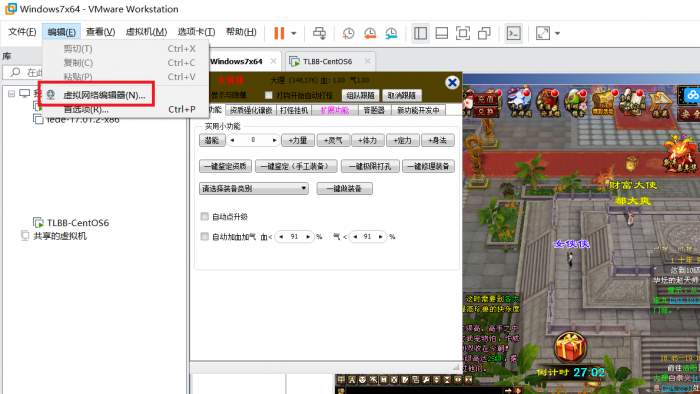Revert to snapshot with the orange arrow clock icon
Viewport: 700px width, 394px height.
[370, 33]
